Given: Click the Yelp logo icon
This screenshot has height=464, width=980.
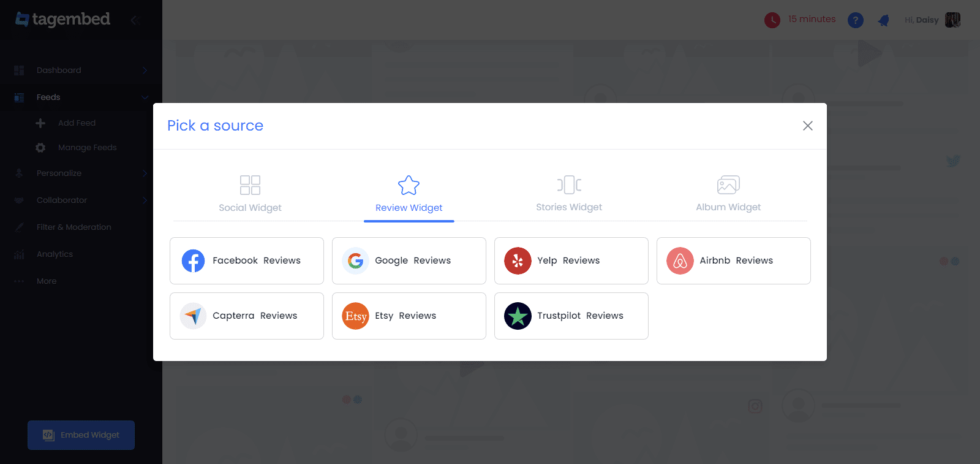Looking at the screenshot, I should pos(518,261).
